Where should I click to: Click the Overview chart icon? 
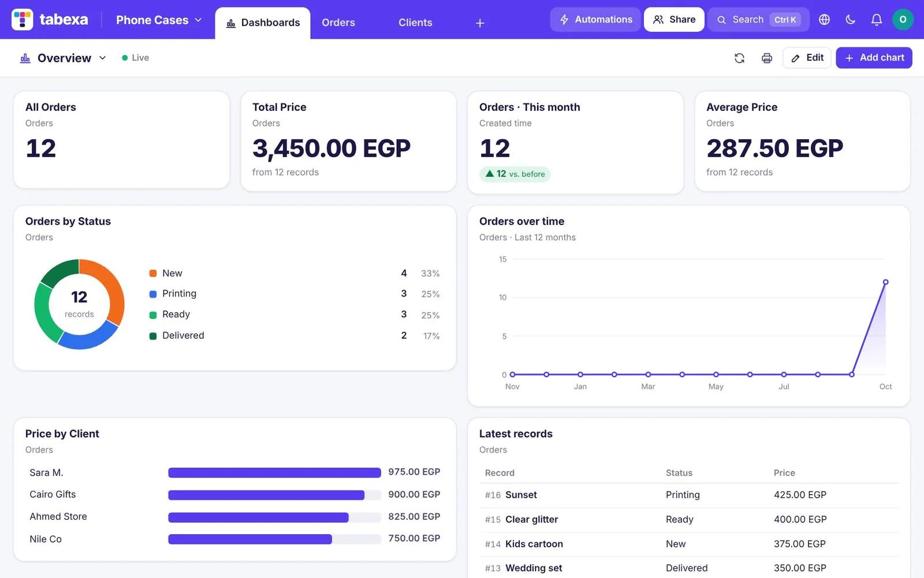25,58
